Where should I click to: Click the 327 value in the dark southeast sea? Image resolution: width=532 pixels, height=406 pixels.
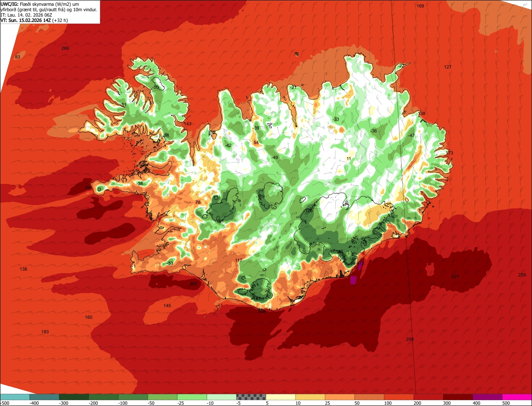[456, 276]
